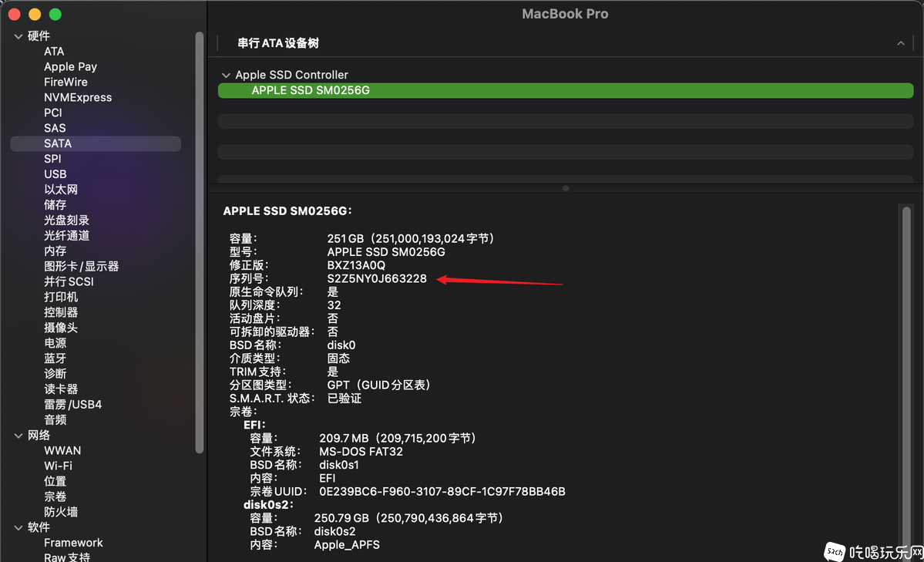Collapse the 软件 software section
Viewport: 924px width, 562px height.
pyautogui.click(x=18, y=528)
